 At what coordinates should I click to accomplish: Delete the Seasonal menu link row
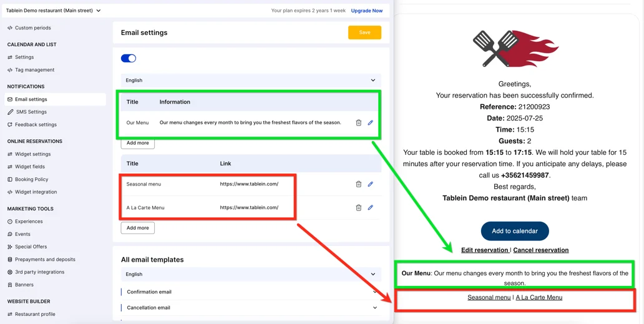point(358,184)
